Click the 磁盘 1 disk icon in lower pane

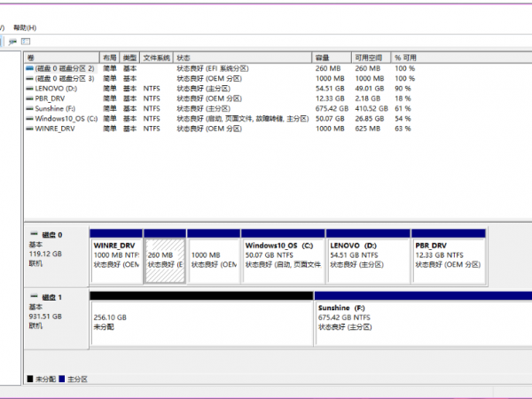click(33, 296)
